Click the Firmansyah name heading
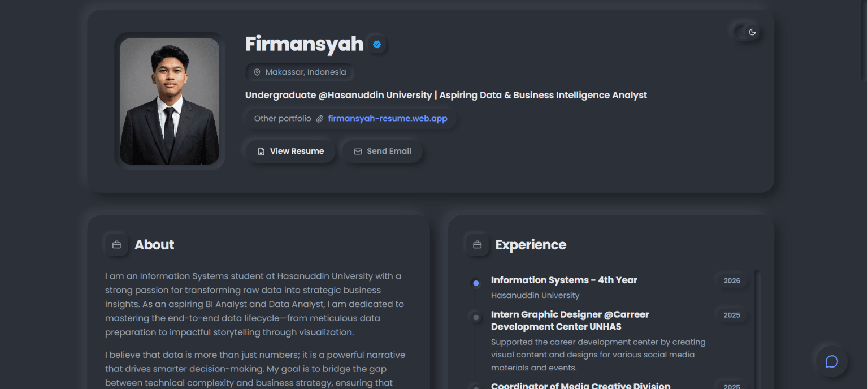The image size is (868, 389). (304, 44)
